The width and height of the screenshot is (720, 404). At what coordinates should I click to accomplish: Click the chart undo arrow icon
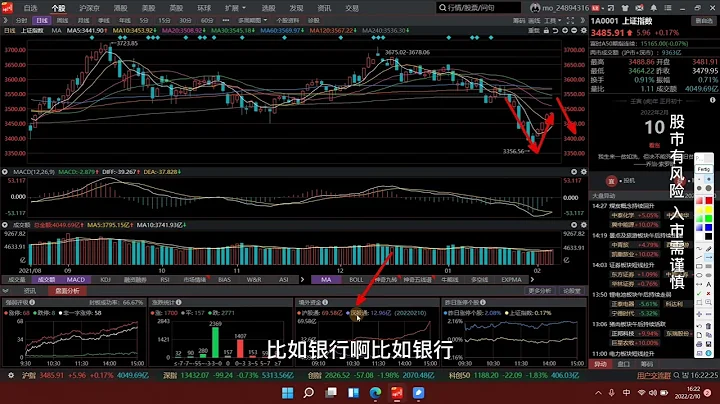click(555, 30)
